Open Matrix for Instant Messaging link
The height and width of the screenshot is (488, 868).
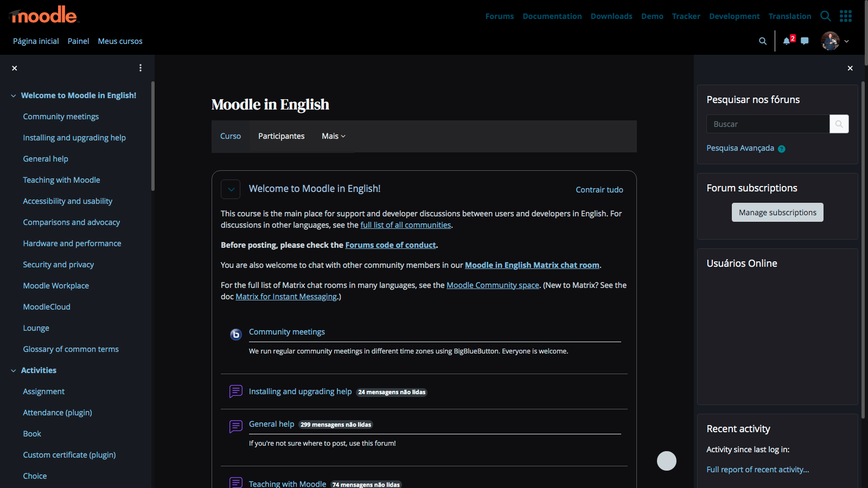(x=286, y=297)
